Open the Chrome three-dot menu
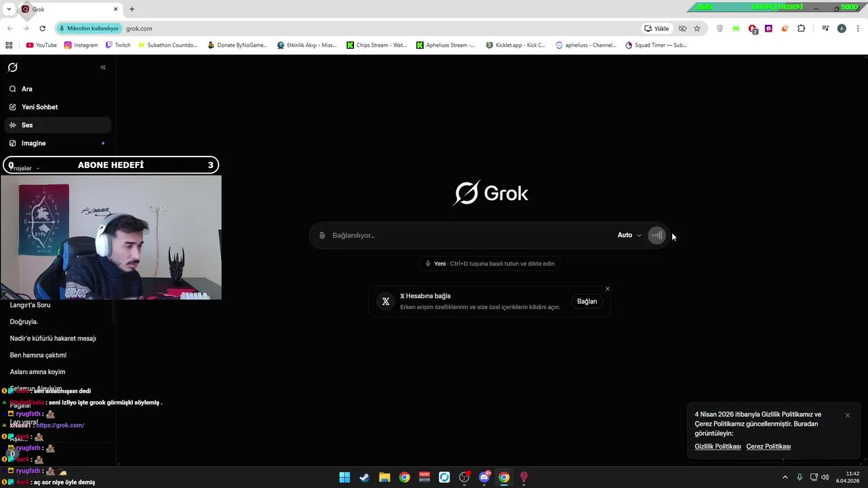This screenshot has width=868, height=488. 859,28
